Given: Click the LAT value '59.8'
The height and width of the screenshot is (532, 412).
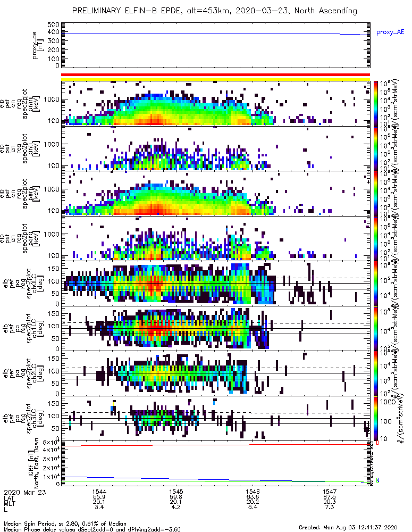Looking at the screenshot, I should (x=176, y=497).
